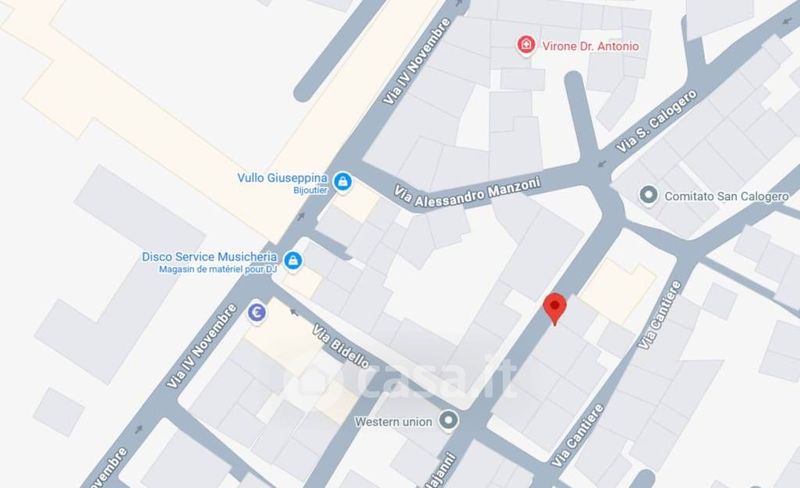The width and height of the screenshot is (800, 488).
Task: Open the Disco Service Musicheria shop icon
Action: point(293,260)
